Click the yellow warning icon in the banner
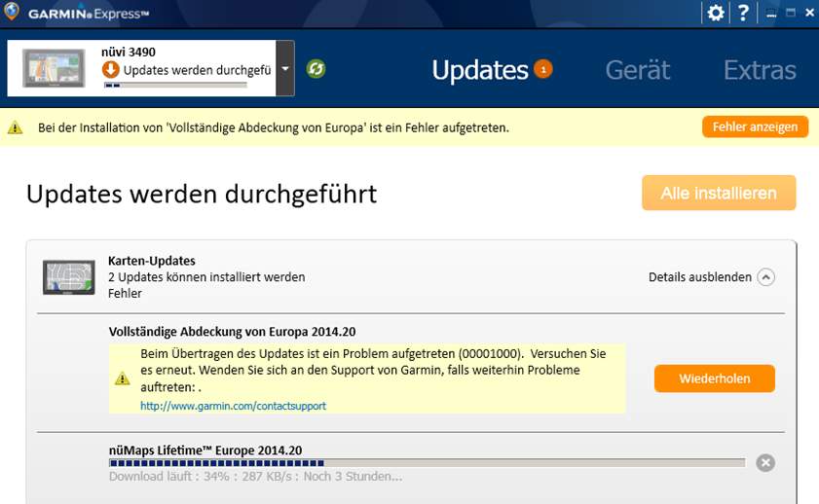This screenshot has height=504, width=819. [x=16, y=127]
